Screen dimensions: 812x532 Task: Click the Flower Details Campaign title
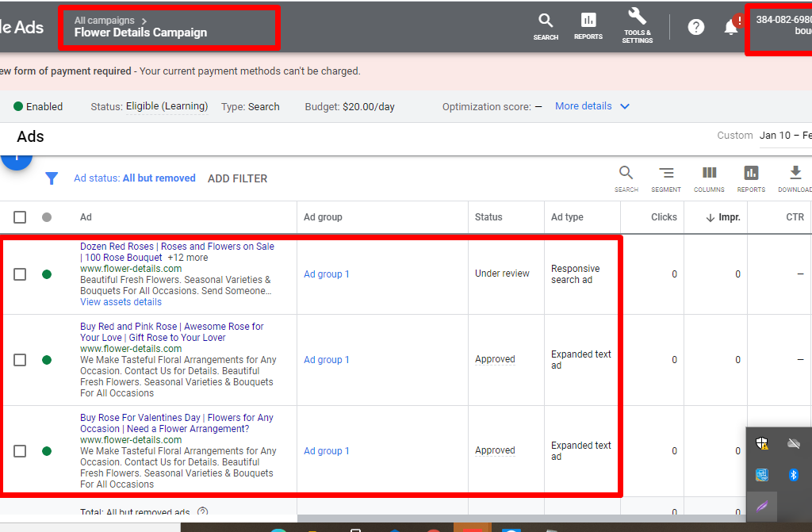[140, 33]
